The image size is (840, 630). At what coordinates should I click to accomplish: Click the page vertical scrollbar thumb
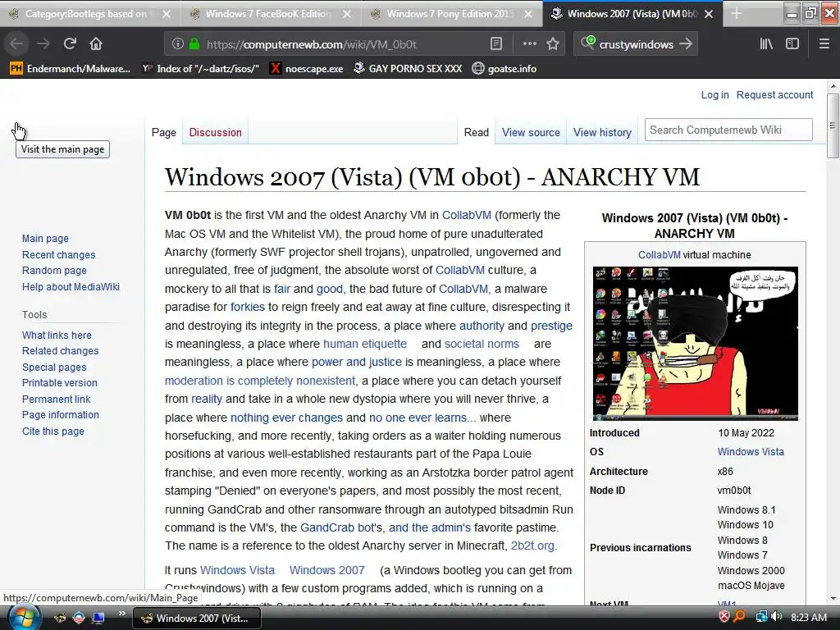pos(833,126)
